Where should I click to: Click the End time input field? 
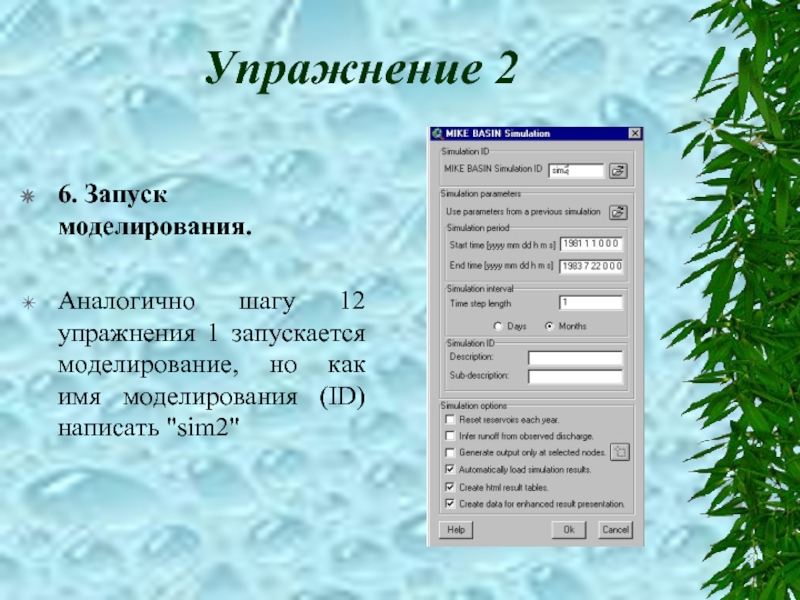(591, 266)
